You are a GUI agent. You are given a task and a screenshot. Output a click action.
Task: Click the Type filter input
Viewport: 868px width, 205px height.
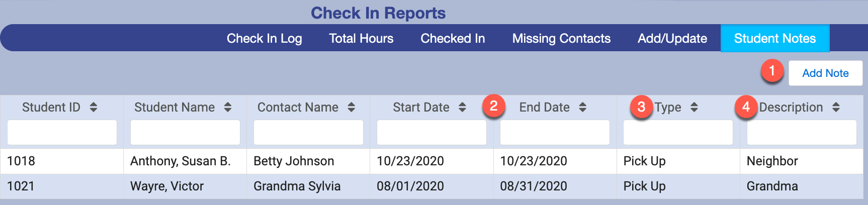click(678, 133)
